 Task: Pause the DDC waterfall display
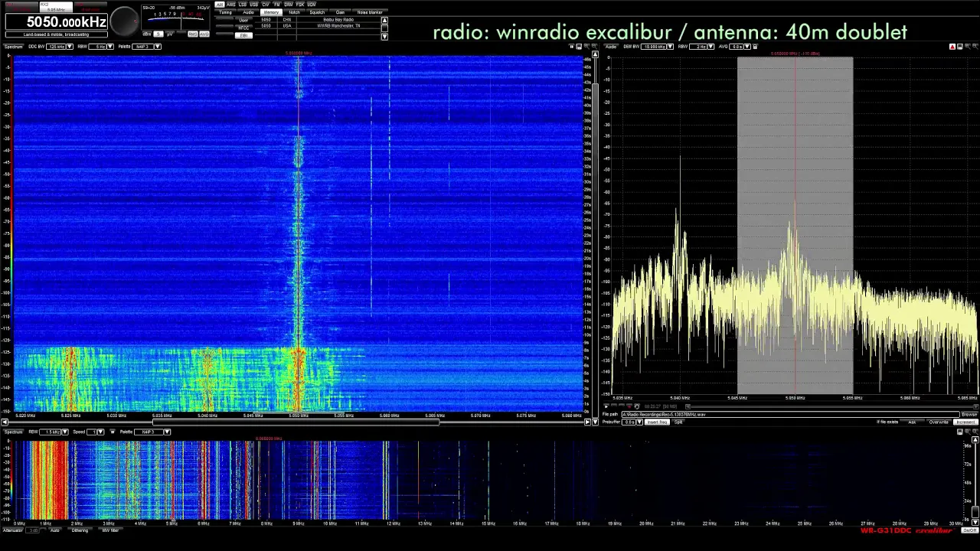(571, 47)
